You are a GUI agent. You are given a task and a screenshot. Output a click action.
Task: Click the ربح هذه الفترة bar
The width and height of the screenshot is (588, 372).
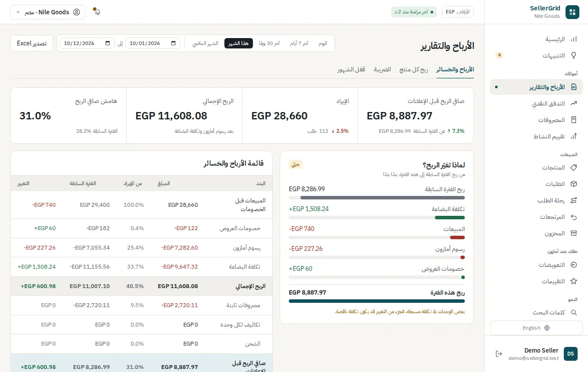coord(377,301)
